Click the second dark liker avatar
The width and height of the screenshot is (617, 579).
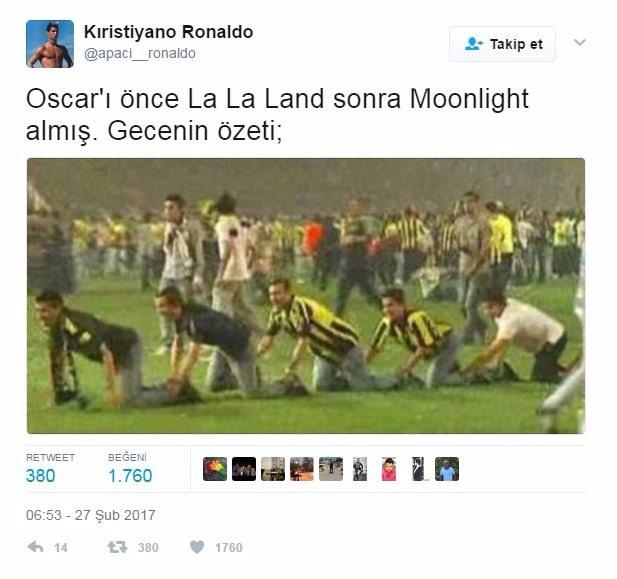(244, 469)
